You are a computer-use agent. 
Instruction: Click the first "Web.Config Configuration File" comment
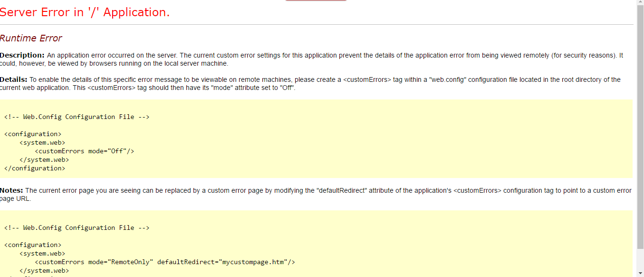77,117
